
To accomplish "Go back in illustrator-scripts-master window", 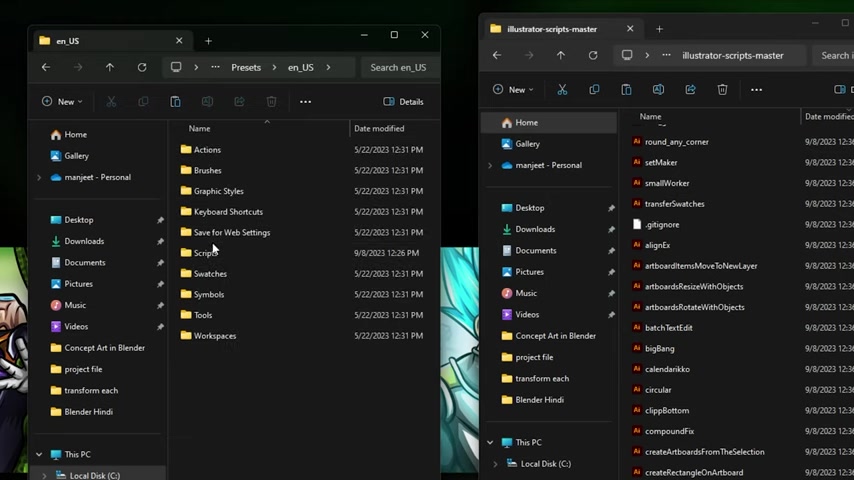I will click(497, 56).
